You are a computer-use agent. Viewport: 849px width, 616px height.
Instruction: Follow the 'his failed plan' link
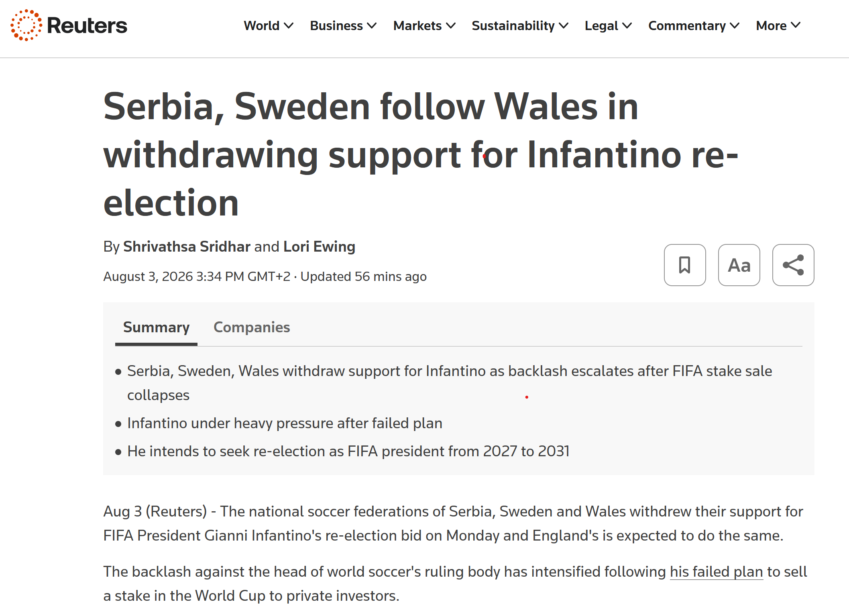(x=717, y=571)
